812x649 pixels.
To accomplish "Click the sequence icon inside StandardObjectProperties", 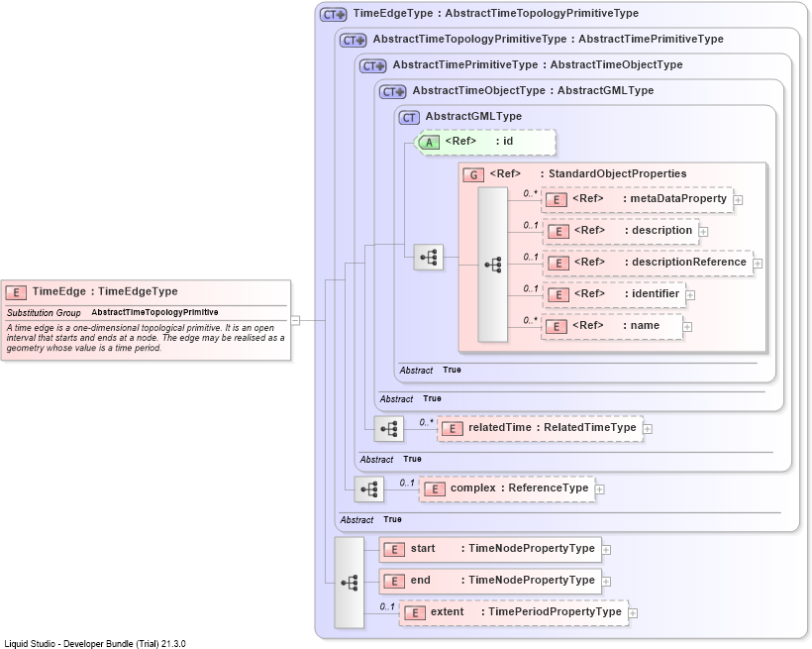I will (x=492, y=265).
